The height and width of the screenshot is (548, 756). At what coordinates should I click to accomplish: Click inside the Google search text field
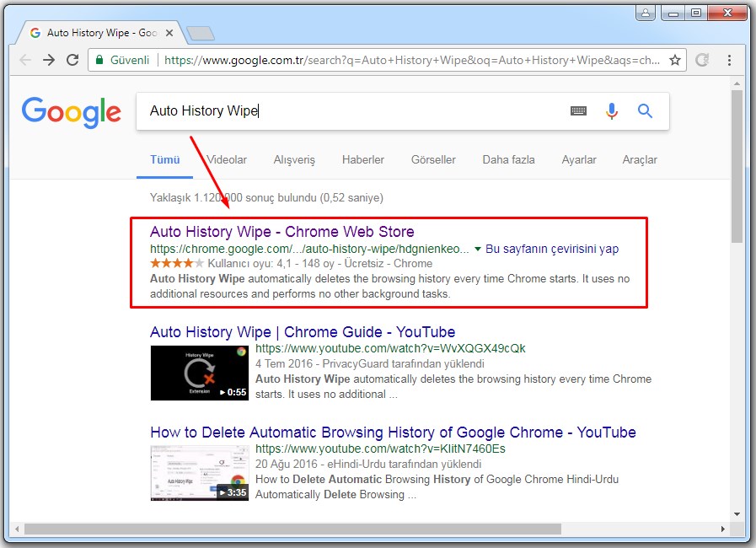[354, 110]
